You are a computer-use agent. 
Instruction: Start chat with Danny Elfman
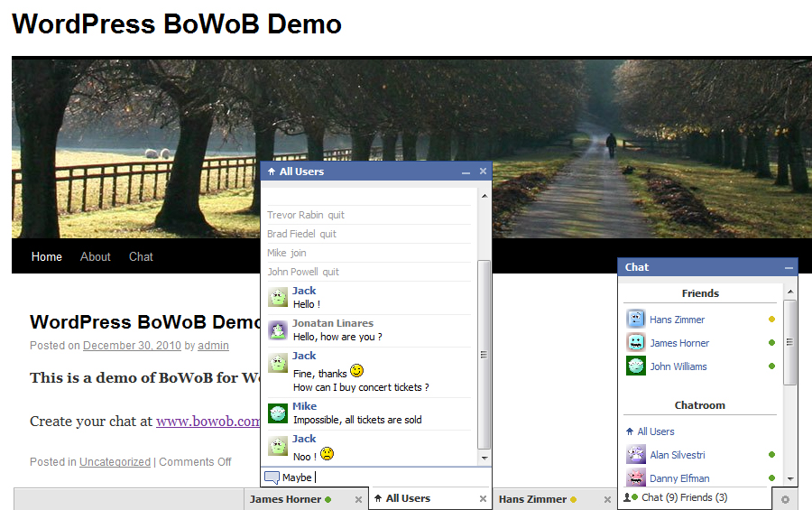(679, 478)
